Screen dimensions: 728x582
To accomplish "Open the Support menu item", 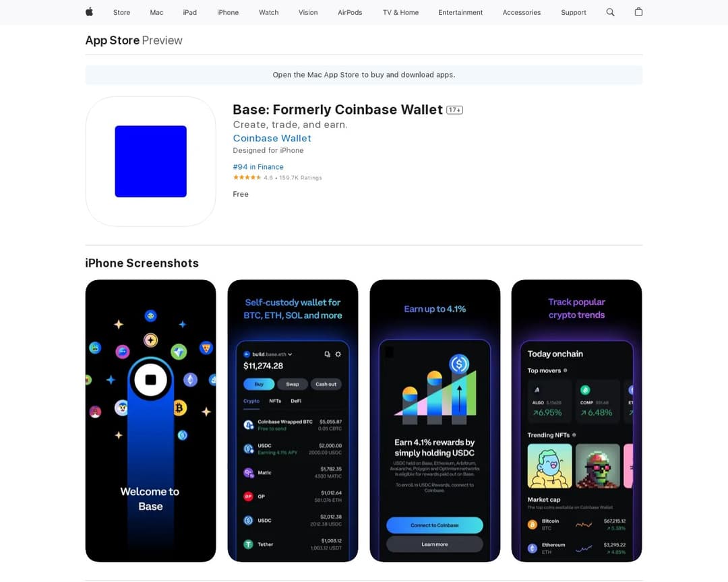I will pyautogui.click(x=574, y=13).
